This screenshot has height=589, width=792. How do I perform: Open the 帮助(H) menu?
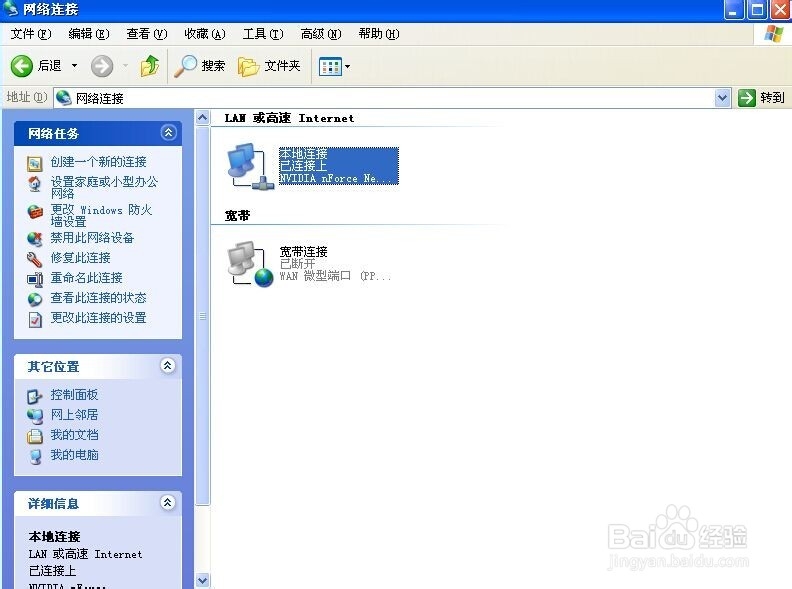click(379, 34)
